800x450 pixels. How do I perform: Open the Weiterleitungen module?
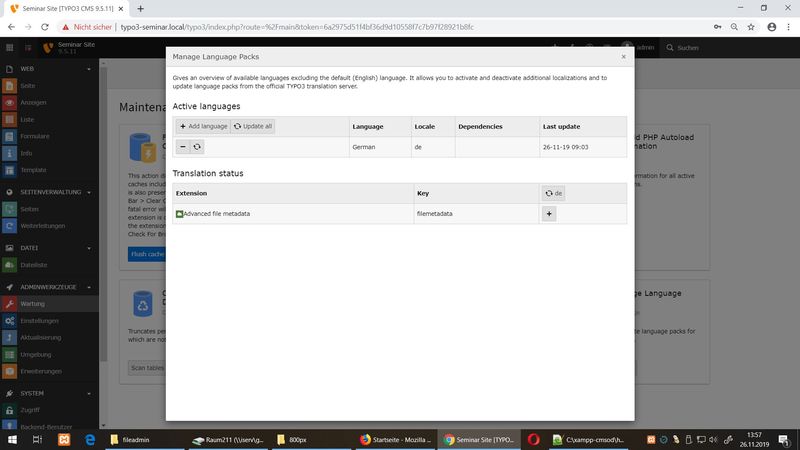(x=49, y=226)
